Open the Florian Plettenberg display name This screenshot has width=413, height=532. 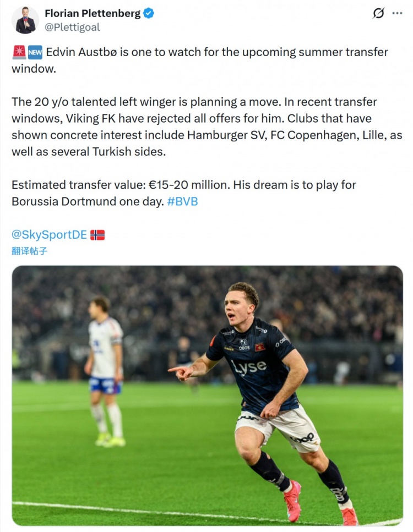93,13
